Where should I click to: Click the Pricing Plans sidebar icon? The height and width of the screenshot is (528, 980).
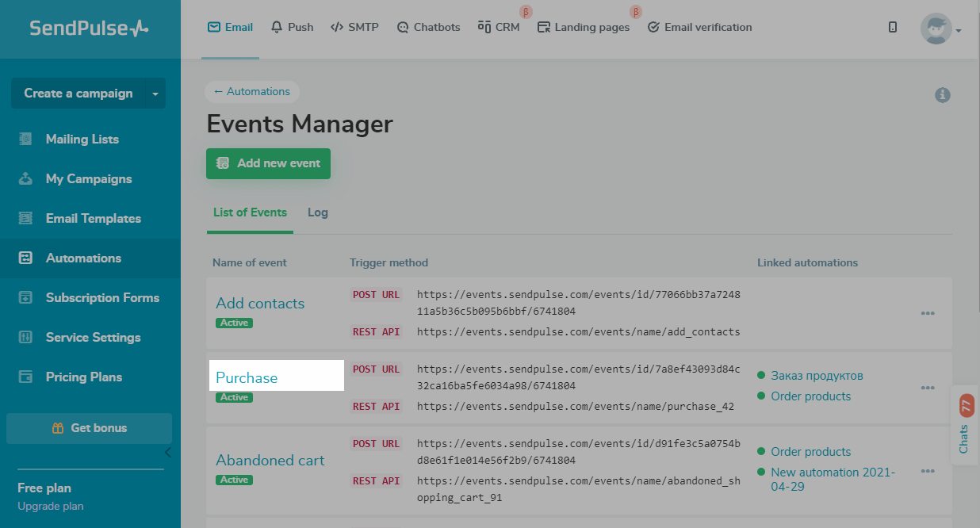(x=26, y=377)
